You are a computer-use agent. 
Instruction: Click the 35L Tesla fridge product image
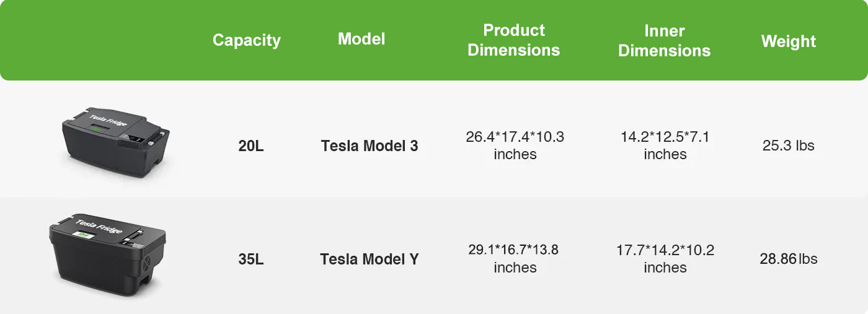[107, 255]
